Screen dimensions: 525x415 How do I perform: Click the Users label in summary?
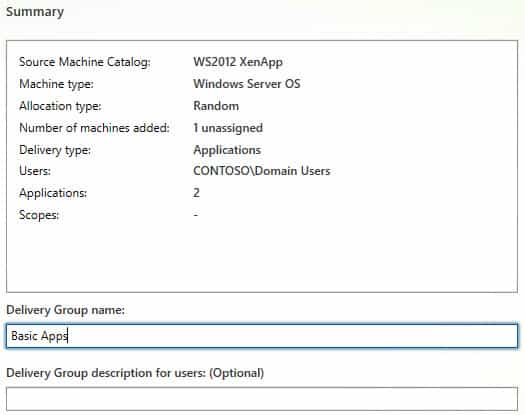(x=35, y=171)
